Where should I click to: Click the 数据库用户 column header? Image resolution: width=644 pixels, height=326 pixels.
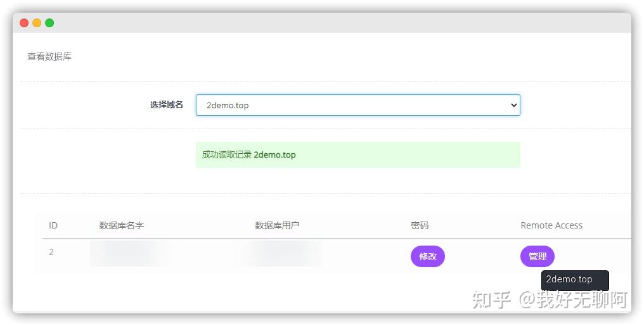pos(277,225)
